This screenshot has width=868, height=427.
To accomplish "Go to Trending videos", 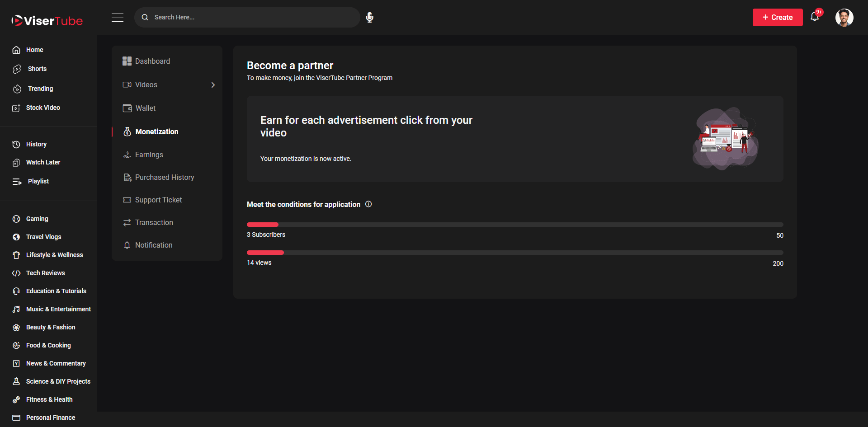I will tap(40, 89).
